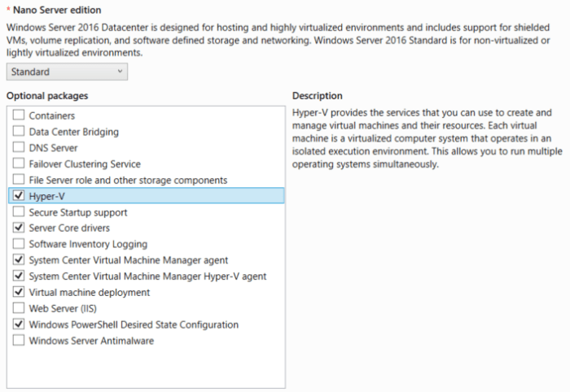Uncheck the Hyper-V package checkbox
The image size is (570, 392).
pyautogui.click(x=19, y=196)
